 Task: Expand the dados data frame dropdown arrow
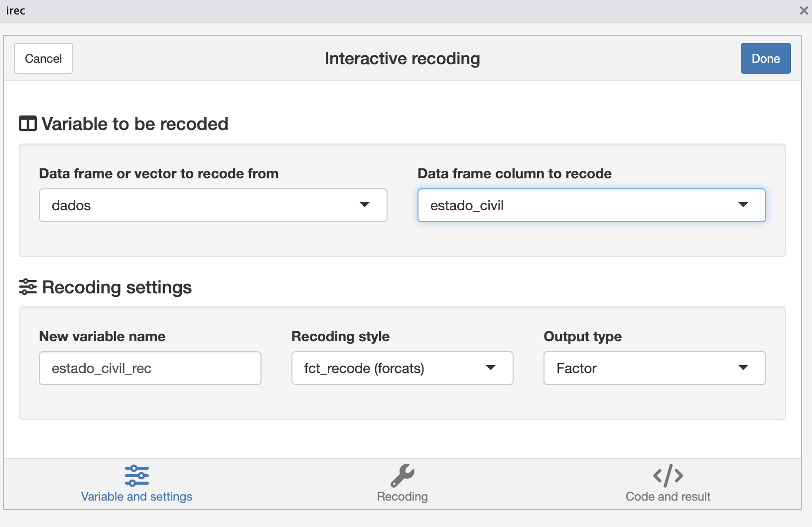pos(365,205)
